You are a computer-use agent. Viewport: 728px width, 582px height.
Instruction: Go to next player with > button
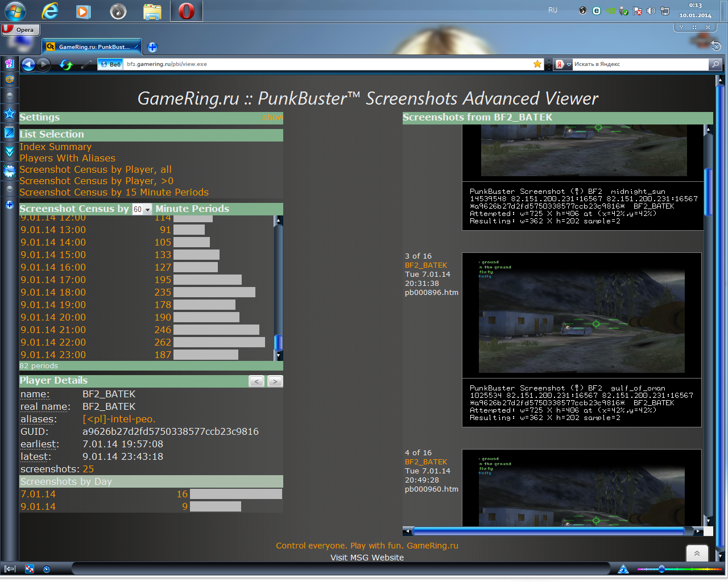pyautogui.click(x=275, y=381)
